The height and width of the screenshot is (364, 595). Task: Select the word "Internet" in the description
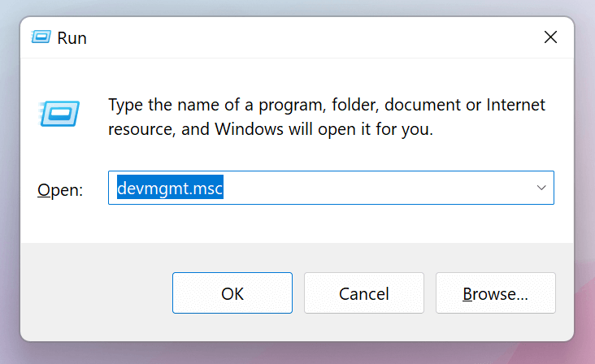tap(515, 105)
